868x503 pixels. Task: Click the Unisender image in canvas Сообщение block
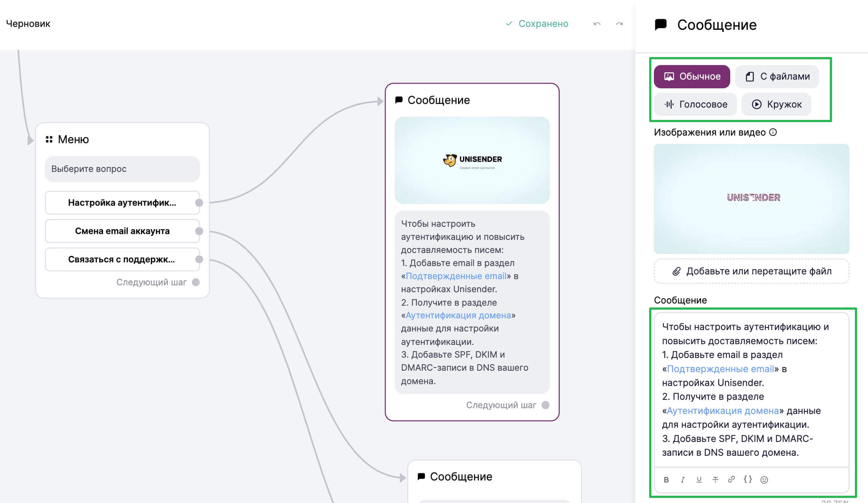pos(472,160)
